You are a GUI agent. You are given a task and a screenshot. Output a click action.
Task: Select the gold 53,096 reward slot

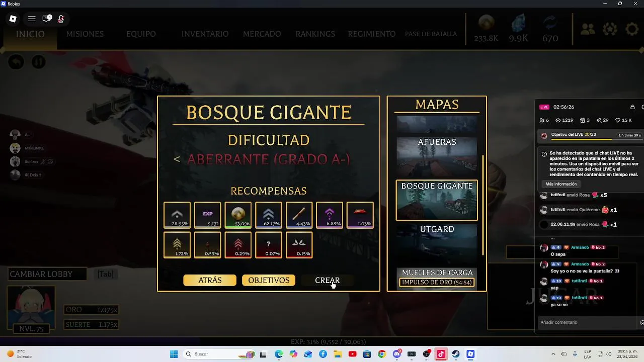(238, 215)
